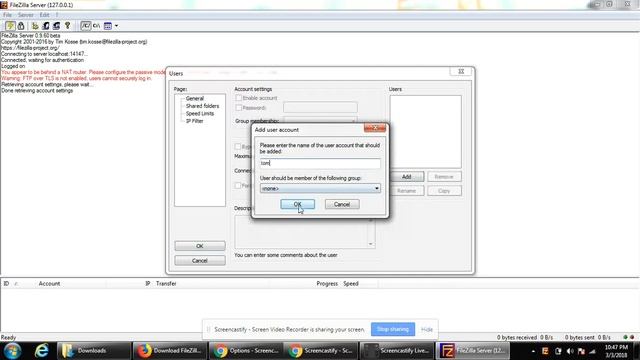Open the sorting icon's dropdown arrow in toolbar
This screenshot has width=640, height=360.
(x=116, y=26)
